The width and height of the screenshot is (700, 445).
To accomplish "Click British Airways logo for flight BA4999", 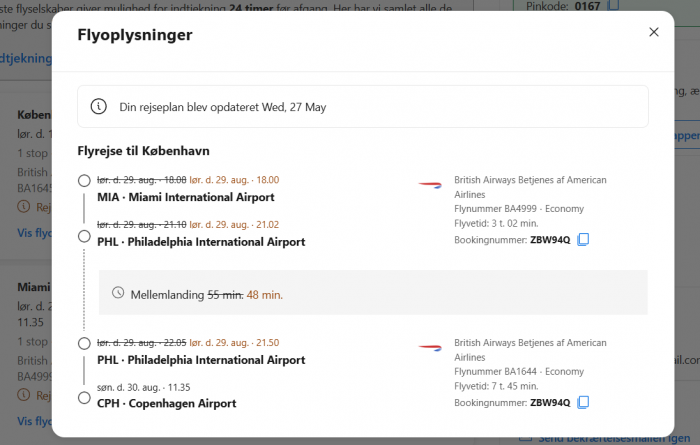I will [x=430, y=184].
